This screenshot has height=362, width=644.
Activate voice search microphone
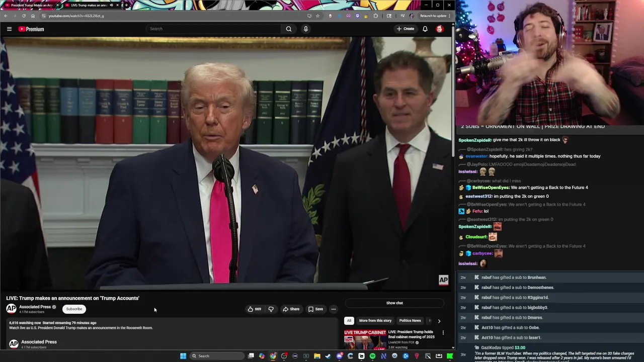pos(305,29)
